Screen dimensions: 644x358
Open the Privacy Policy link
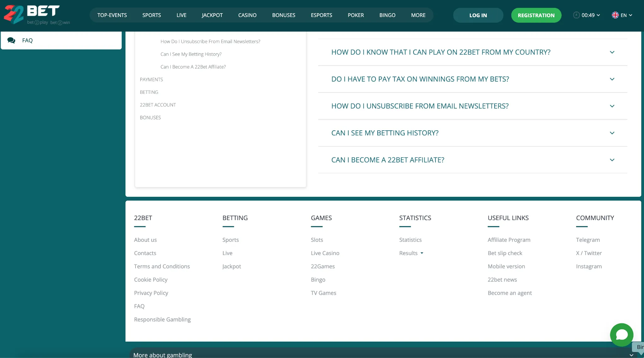click(x=151, y=293)
